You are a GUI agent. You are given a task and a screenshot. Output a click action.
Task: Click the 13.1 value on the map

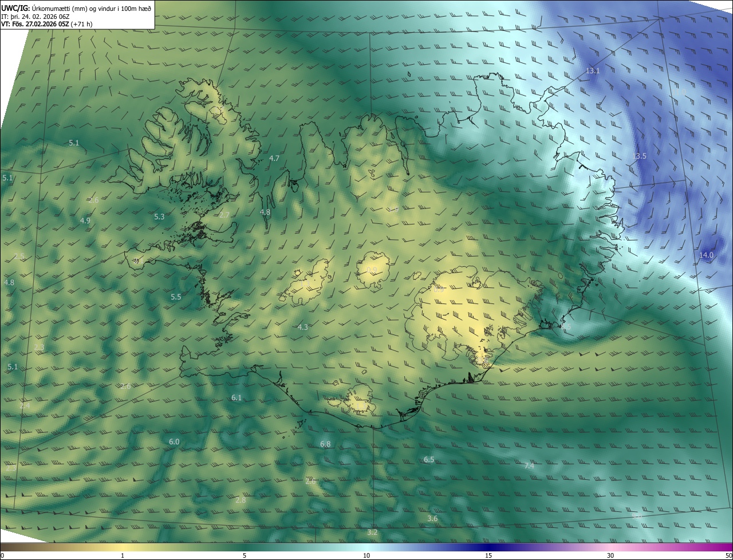tap(593, 70)
